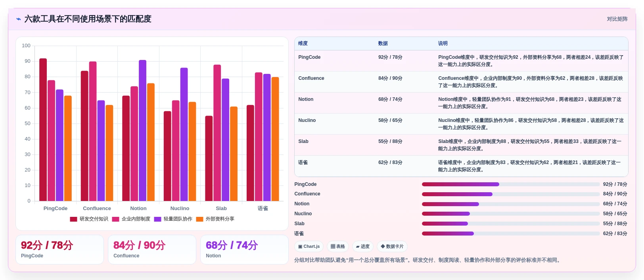
Task: Click the 语雀 progress bar
Action: coord(511,234)
